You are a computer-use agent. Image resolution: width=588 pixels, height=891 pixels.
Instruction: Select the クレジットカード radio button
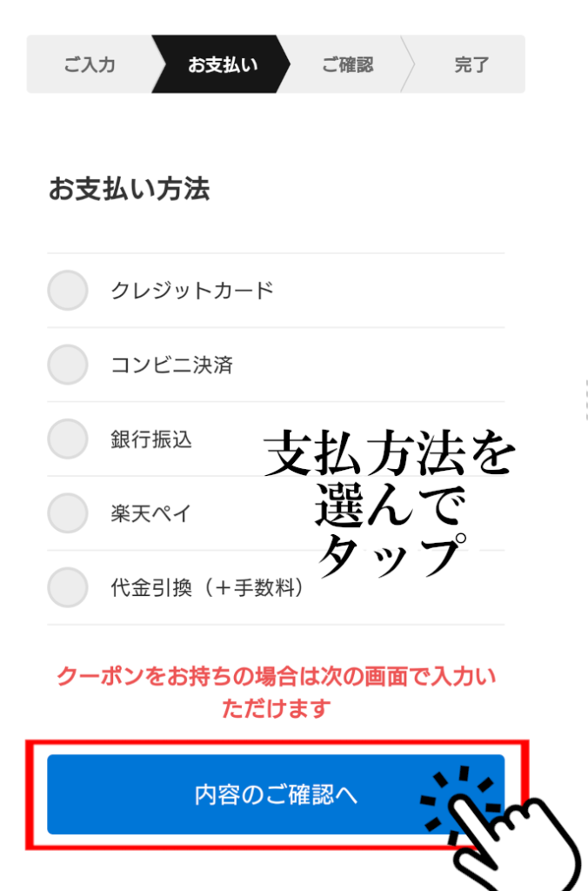click(x=68, y=291)
